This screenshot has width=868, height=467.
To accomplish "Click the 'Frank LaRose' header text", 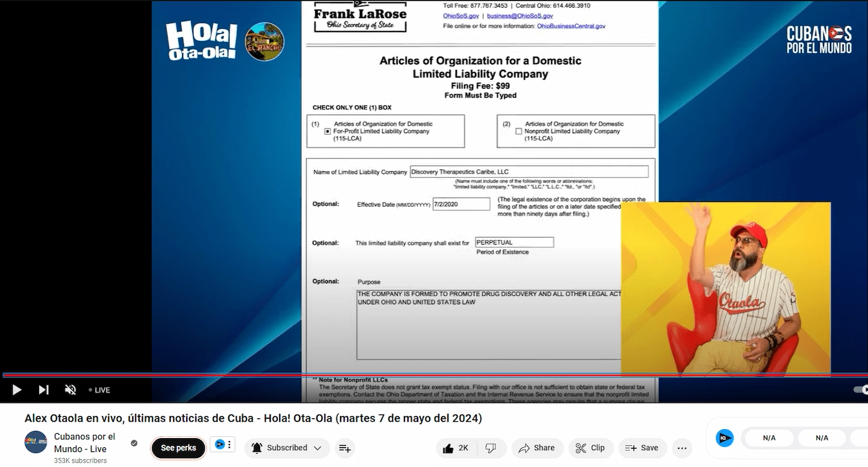I will [360, 14].
